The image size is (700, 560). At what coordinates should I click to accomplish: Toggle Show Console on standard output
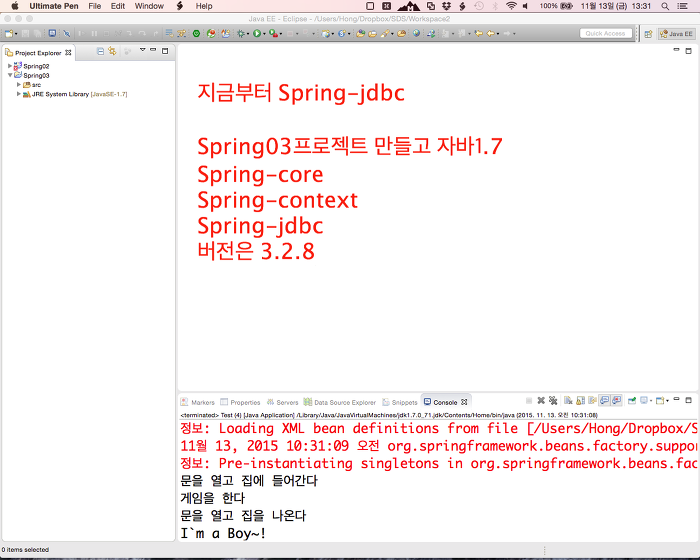point(604,401)
